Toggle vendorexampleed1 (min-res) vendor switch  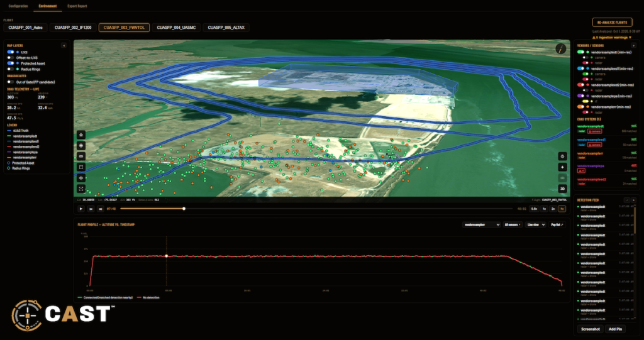click(580, 69)
